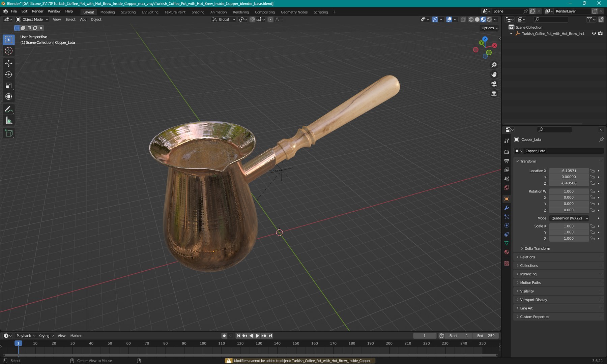Play the animation forward
The height and width of the screenshot is (364, 607).
point(257,336)
